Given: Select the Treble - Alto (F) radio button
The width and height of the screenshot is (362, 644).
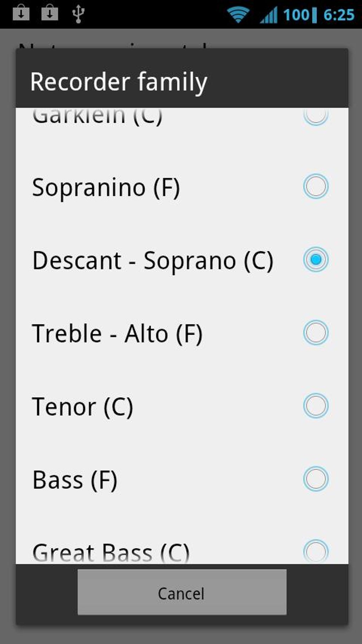Looking at the screenshot, I should click(316, 332).
